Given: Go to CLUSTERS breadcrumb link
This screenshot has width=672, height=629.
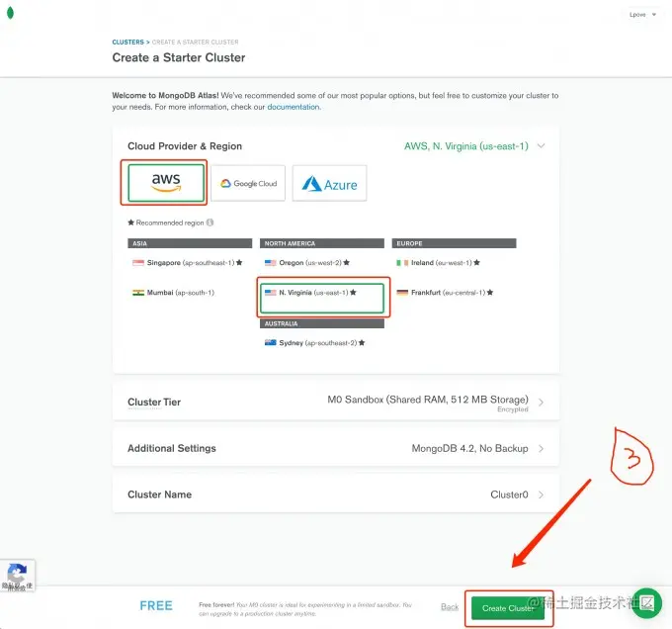Looking at the screenshot, I should [127, 42].
